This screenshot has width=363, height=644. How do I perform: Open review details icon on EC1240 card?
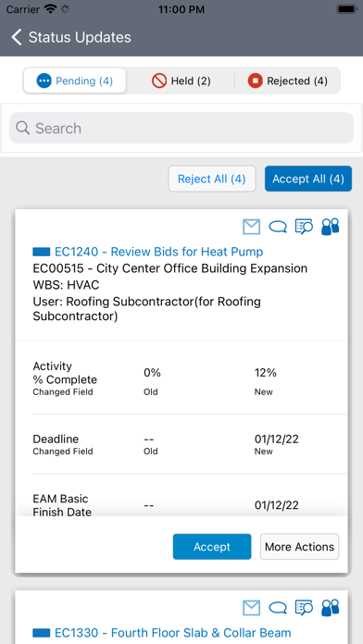tap(305, 227)
